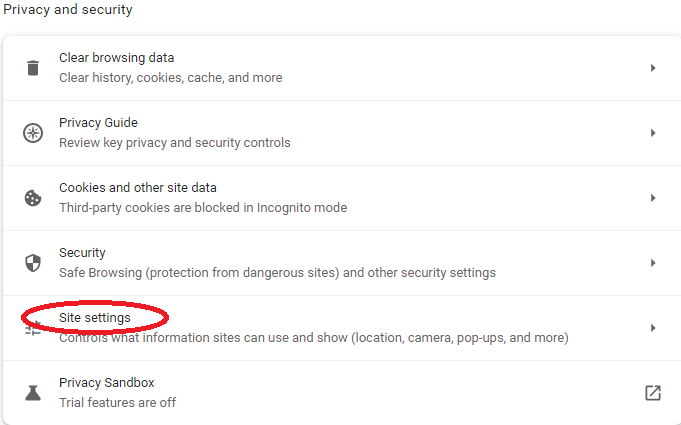Click the Privacy Sandbox flask icon
681x425 pixels.
click(x=33, y=393)
